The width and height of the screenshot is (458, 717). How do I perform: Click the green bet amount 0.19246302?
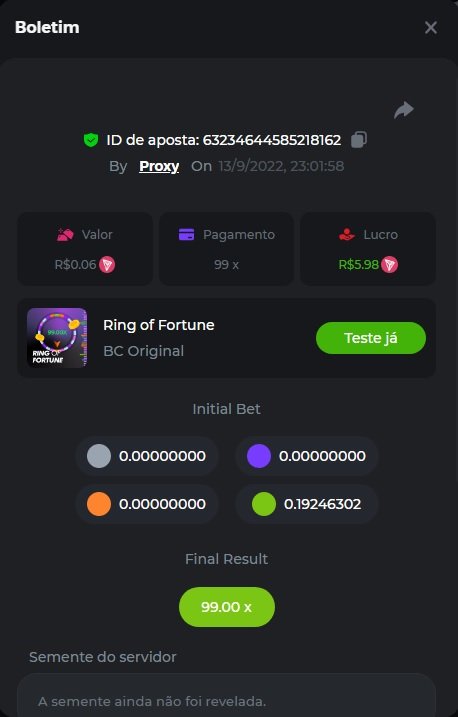pos(323,504)
